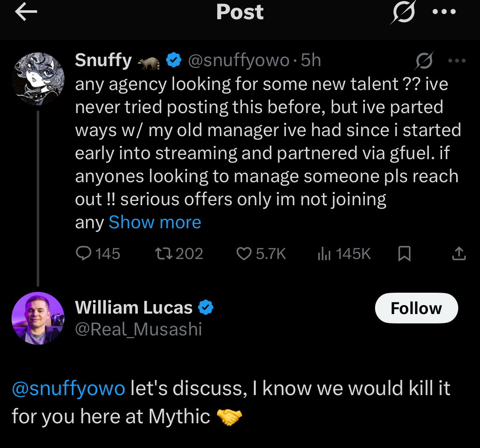Tap the back arrow icon
The height and width of the screenshot is (448, 480).
click(26, 12)
